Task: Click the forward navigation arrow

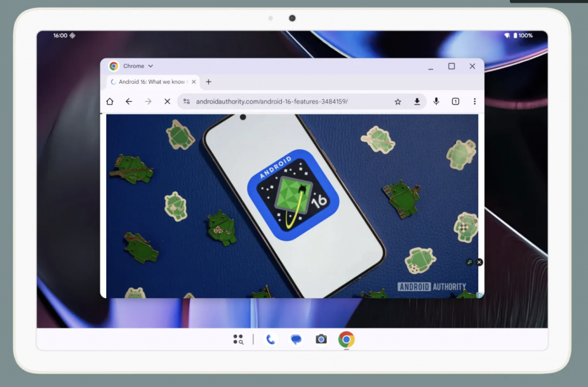Action: (148, 101)
